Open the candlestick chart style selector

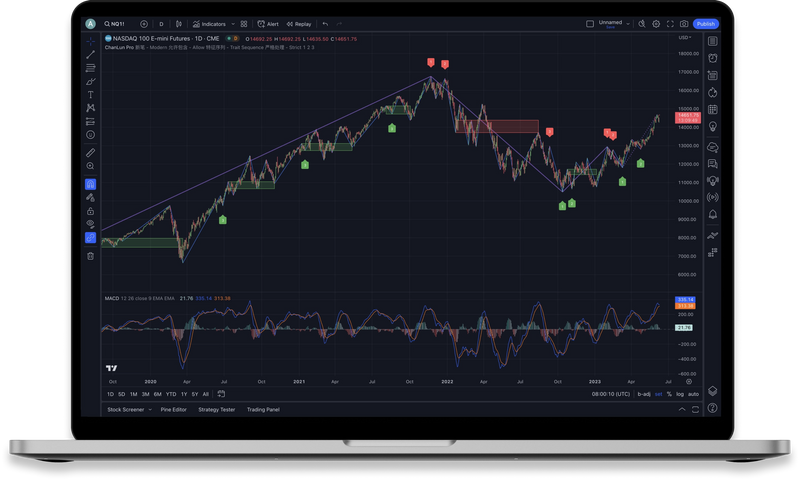pos(179,24)
